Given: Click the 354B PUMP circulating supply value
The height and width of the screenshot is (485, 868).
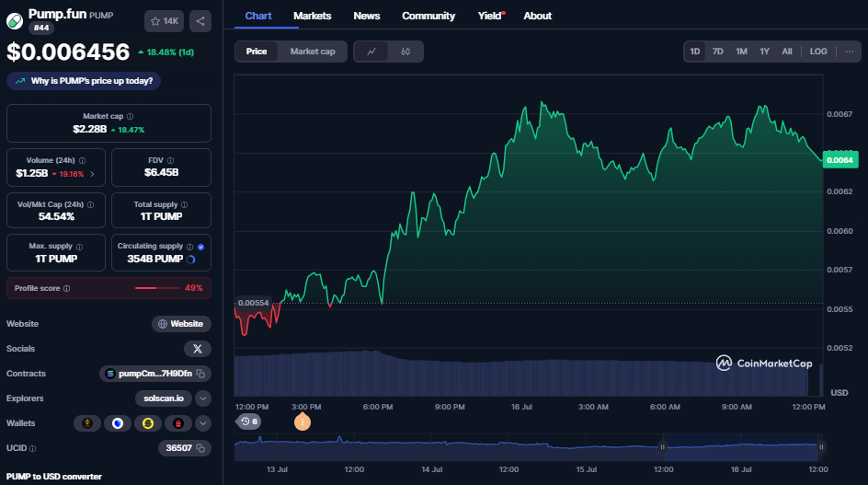Looking at the screenshot, I should coord(155,259).
